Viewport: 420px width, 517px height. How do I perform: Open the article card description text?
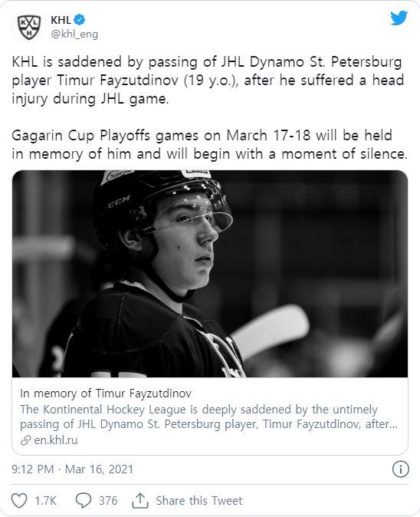(208, 417)
